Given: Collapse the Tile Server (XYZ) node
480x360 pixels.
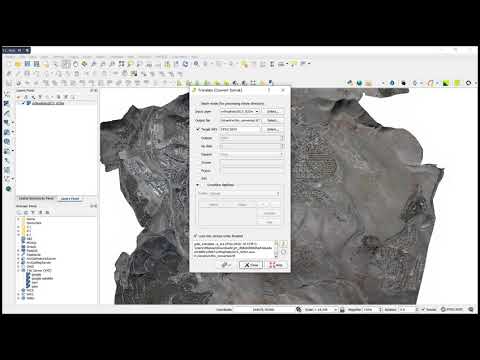Looking at the screenshot, I should (18, 271).
